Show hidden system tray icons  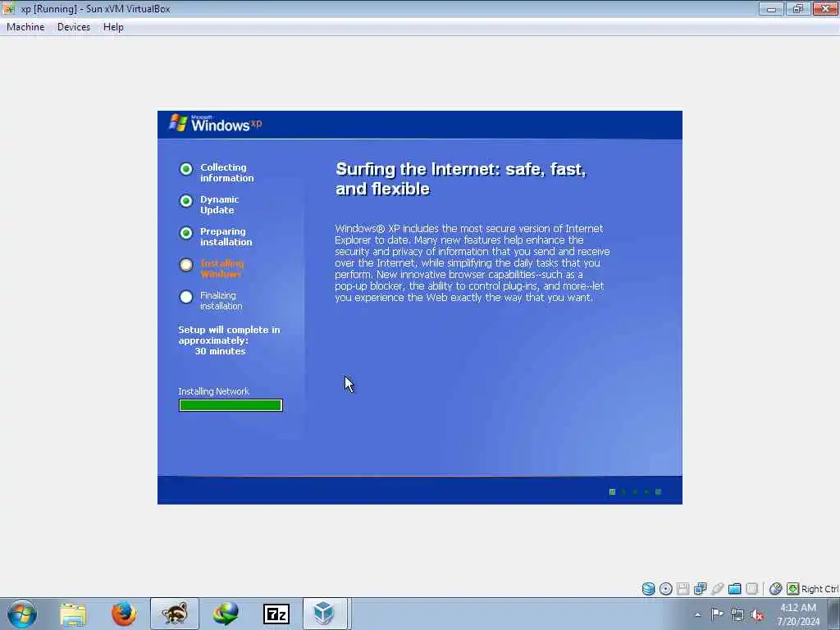click(697, 614)
